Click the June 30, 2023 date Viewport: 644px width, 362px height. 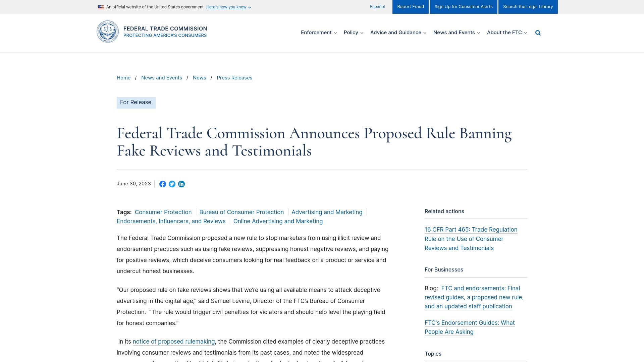[x=134, y=184]
